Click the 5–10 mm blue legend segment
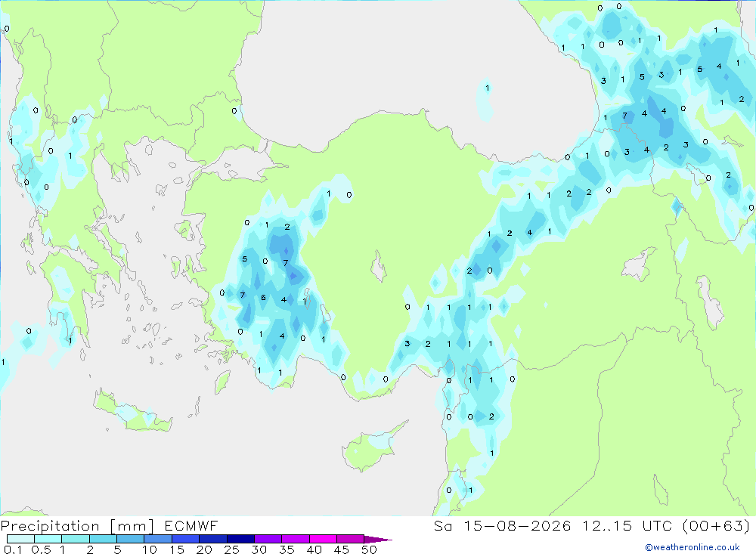The height and width of the screenshot is (554, 756). (130, 539)
